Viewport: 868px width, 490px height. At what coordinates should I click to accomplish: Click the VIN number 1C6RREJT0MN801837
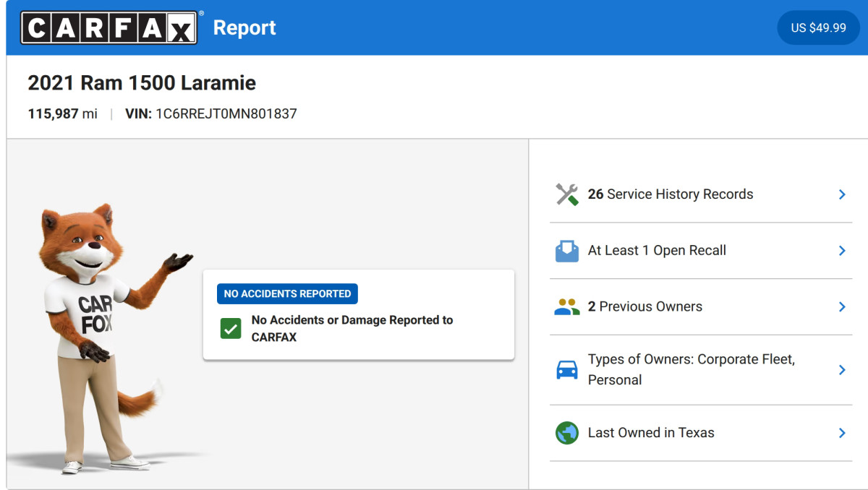pyautogui.click(x=226, y=114)
